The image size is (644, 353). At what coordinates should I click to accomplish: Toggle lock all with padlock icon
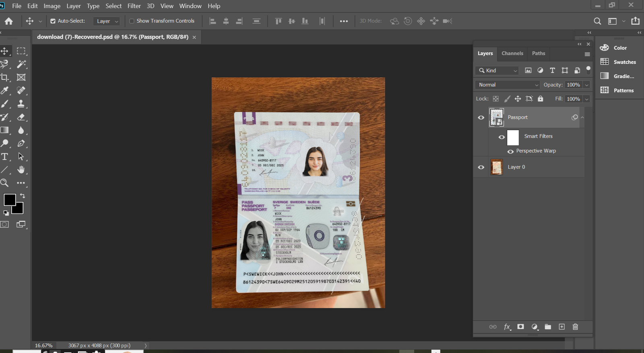click(x=541, y=99)
